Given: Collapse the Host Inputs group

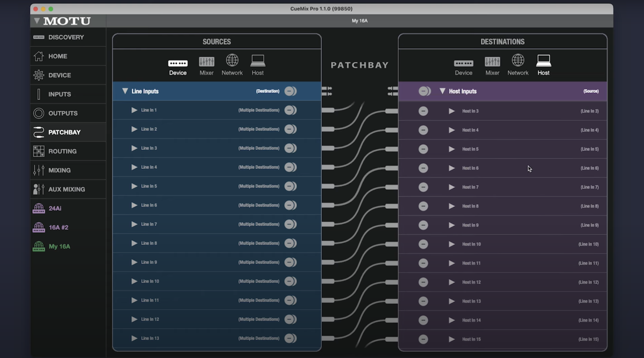Looking at the screenshot, I should pos(442,91).
